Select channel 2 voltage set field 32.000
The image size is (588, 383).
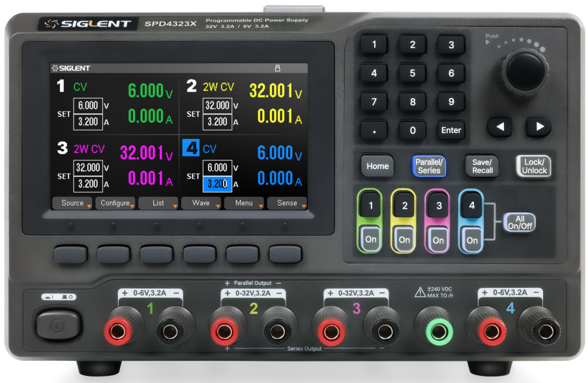218,106
